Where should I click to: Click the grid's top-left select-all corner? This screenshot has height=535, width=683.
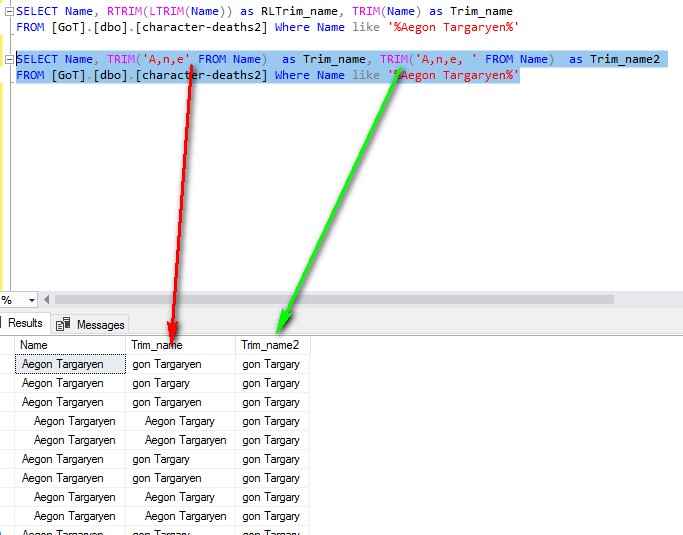point(7,345)
